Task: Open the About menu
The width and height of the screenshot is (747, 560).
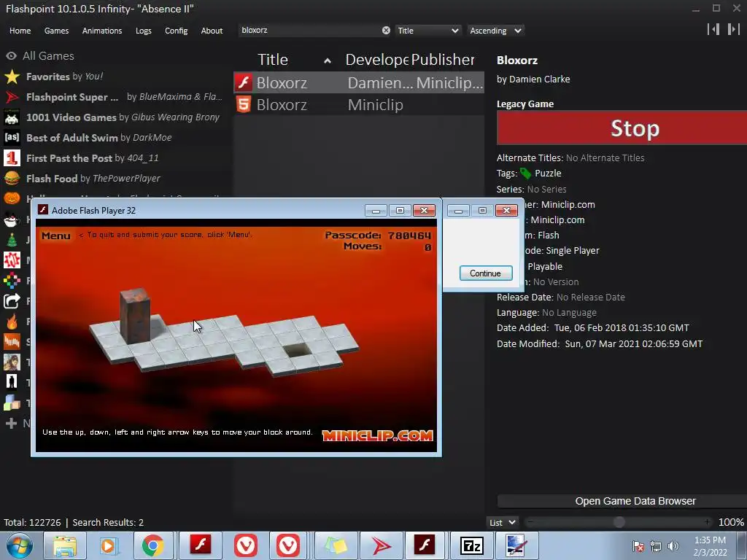Action: [x=212, y=31]
